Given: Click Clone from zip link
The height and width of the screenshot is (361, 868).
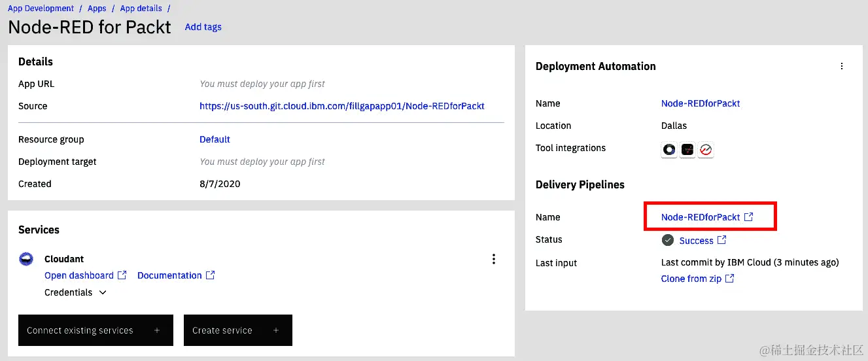Looking at the screenshot, I should click(697, 279).
